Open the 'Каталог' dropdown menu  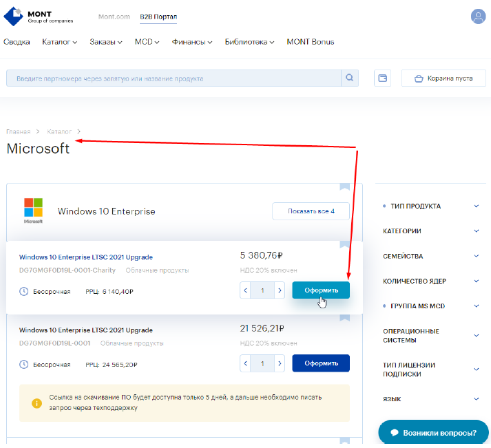coord(59,42)
